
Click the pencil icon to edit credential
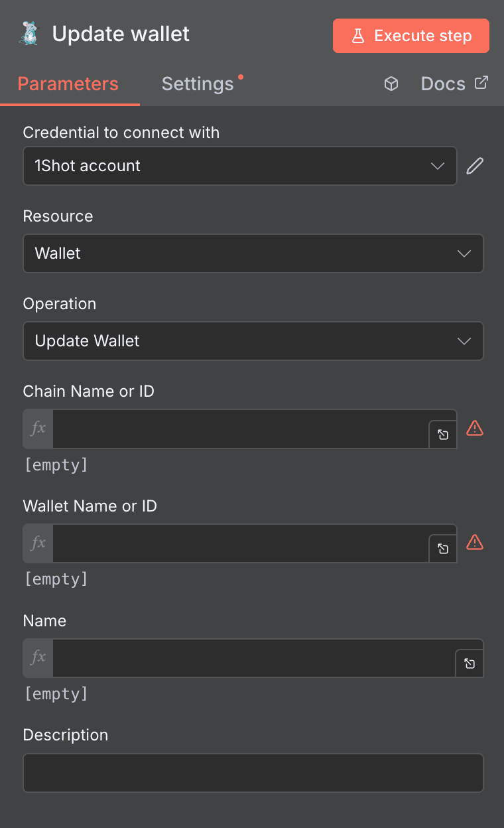click(475, 165)
